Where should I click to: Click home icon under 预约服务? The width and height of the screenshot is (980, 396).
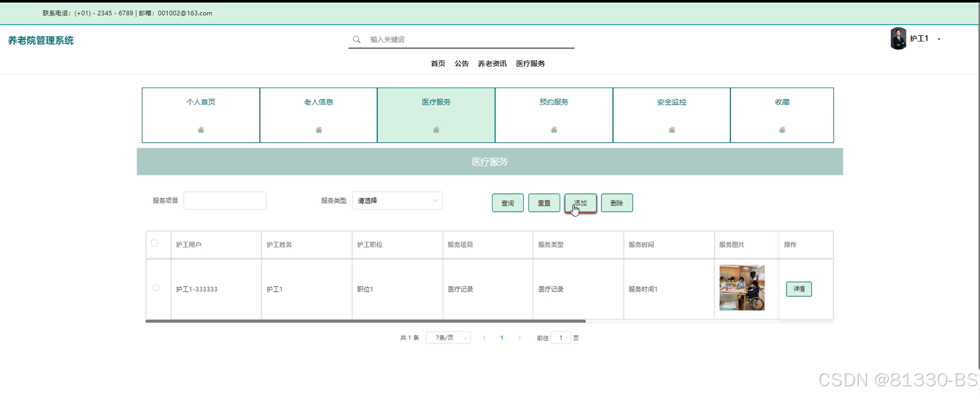click(554, 130)
